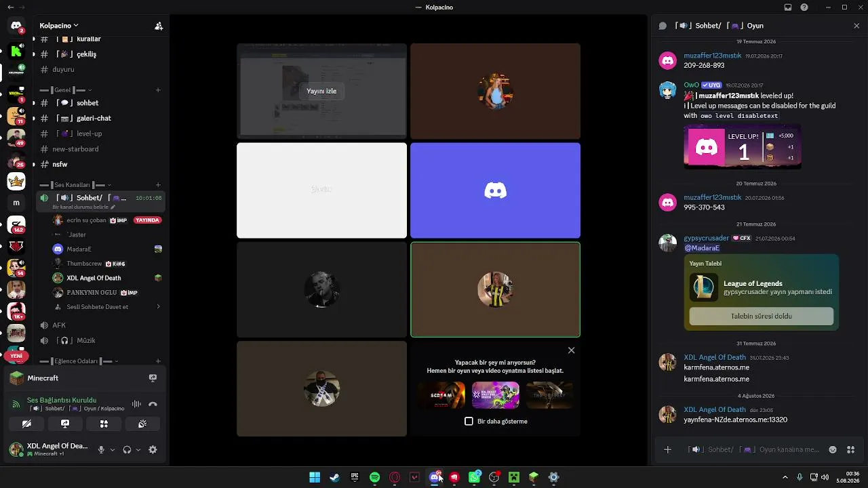The image size is (868, 488).
Task: Open user settings gear
Action: point(153,449)
